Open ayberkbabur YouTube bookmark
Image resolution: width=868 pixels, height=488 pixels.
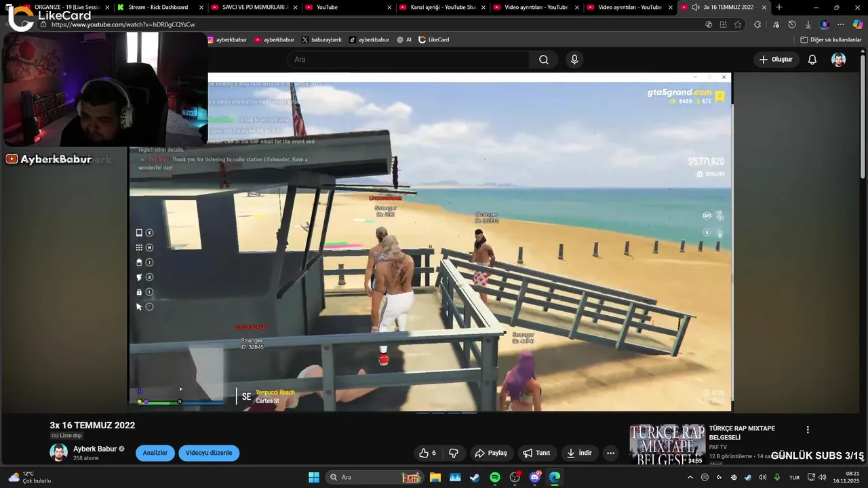[275, 40]
